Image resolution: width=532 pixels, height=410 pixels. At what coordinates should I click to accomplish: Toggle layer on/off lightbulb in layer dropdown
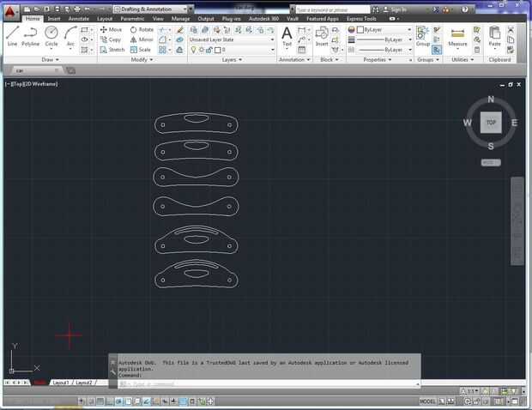pos(193,50)
